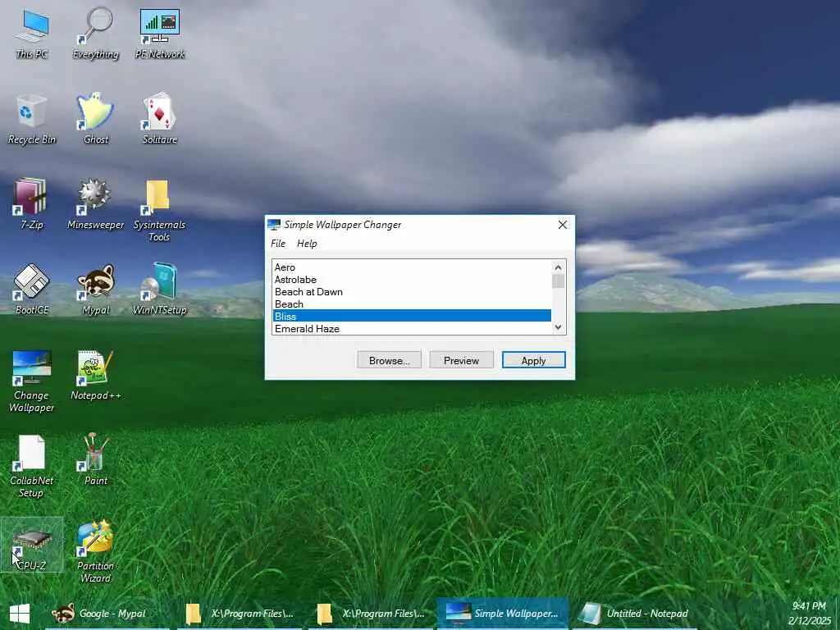The width and height of the screenshot is (840, 630).
Task: Select the WinNTSetup shortcut
Action: click(x=160, y=290)
